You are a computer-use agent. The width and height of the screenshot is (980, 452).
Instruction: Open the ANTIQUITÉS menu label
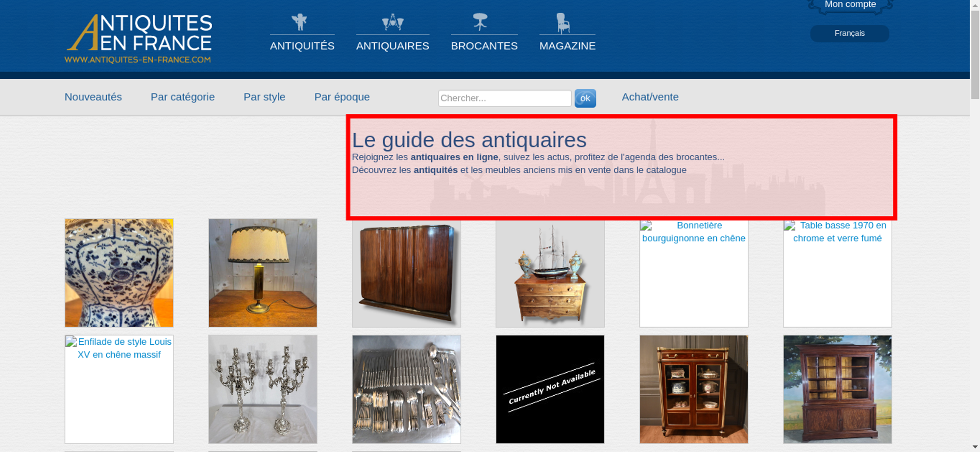click(302, 46)
